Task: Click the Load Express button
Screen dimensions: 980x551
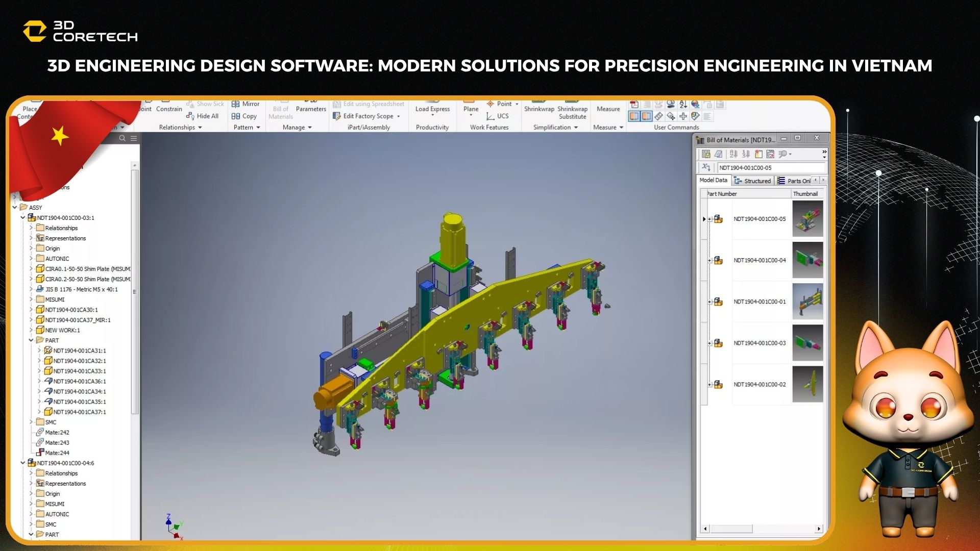Action: click(x=432, y=109)
